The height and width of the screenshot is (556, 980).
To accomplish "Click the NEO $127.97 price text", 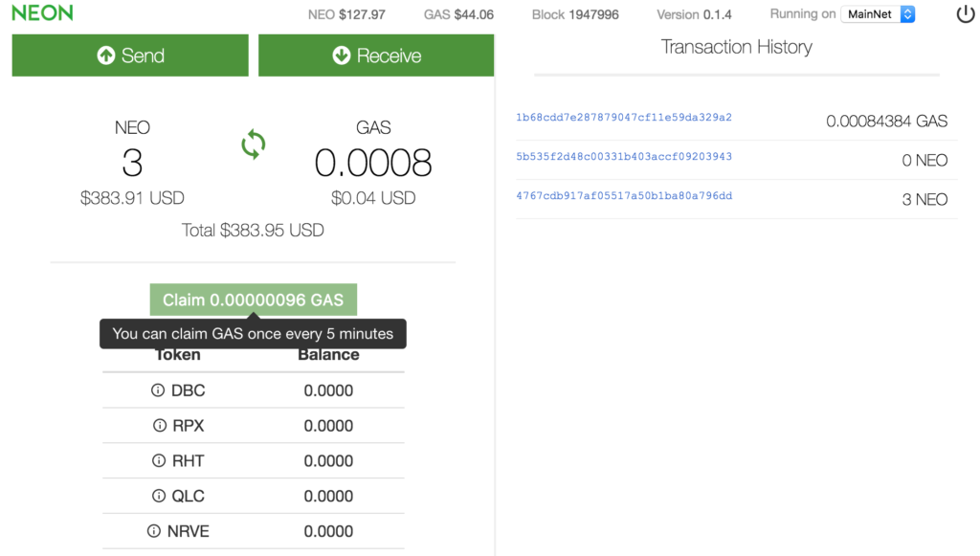I will click(x=346, y=14).
